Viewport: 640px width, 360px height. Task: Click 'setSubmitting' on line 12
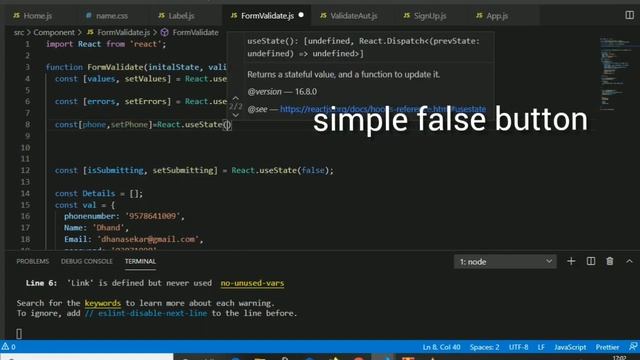coord(183,170)
